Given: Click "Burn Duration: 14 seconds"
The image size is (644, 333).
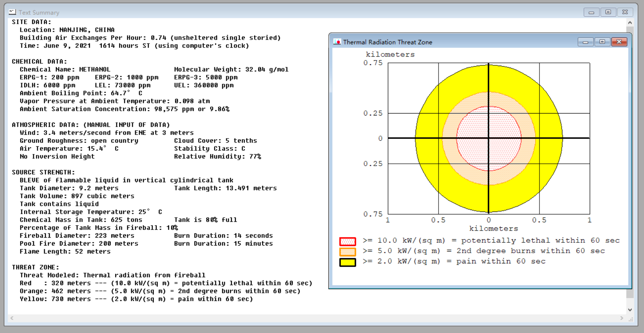Looking at the screenshot, I should (x=224, y=236).
